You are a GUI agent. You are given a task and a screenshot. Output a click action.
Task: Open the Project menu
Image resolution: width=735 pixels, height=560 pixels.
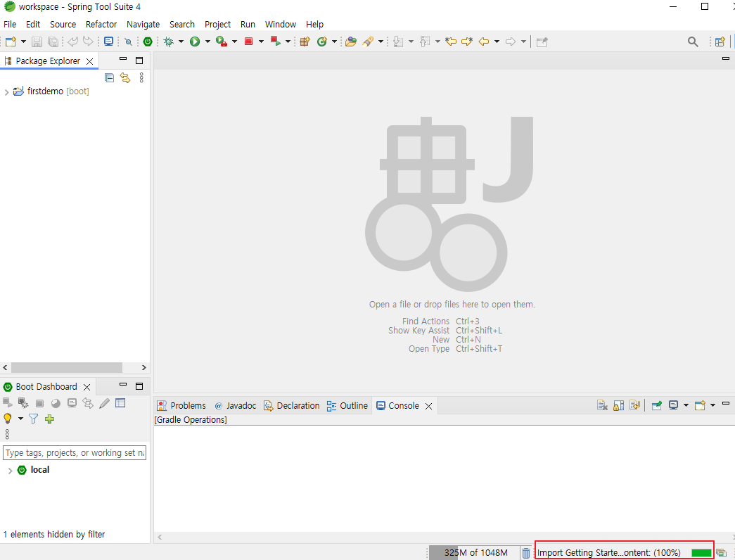pos(217,25)
